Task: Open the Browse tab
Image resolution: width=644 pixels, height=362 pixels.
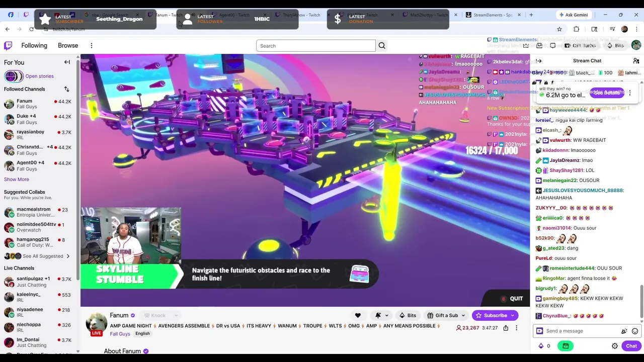Action: [68, 45]
